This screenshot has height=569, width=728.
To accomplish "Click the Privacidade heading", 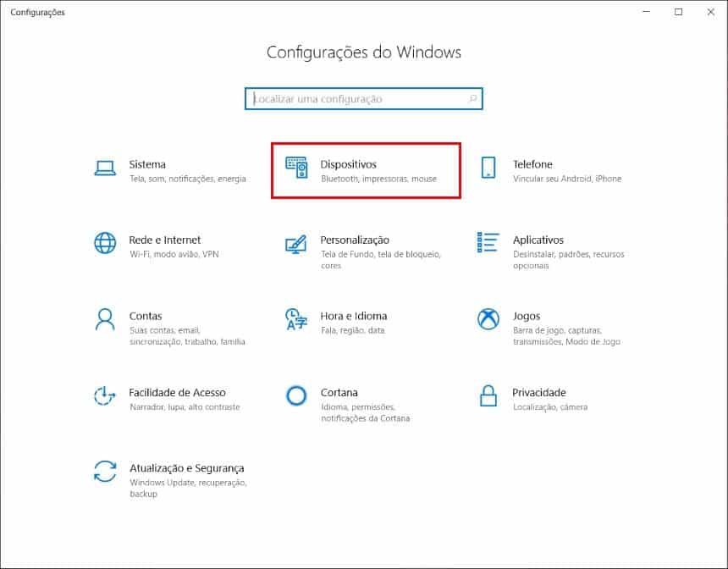I will [x=539, y=393].
